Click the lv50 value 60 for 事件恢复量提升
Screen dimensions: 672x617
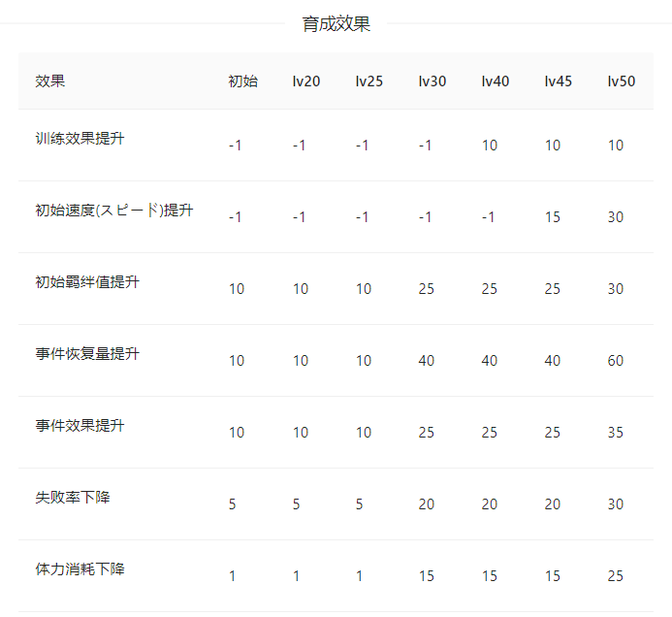coord(616,361)
